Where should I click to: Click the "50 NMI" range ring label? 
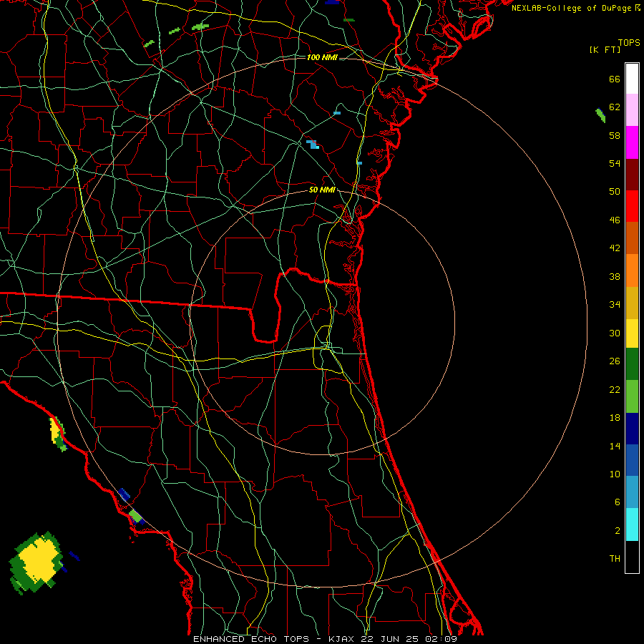(x=322, y=190)
